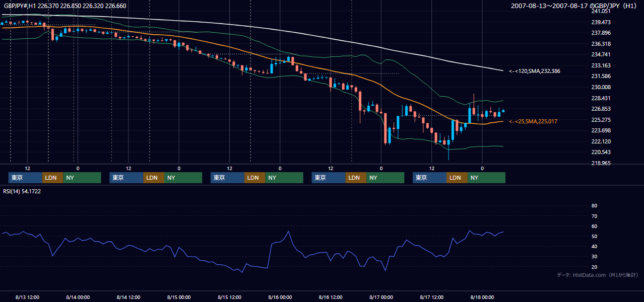Click the HistData.com data source note
Screen dimensions: 644x302
click(598, 275)
